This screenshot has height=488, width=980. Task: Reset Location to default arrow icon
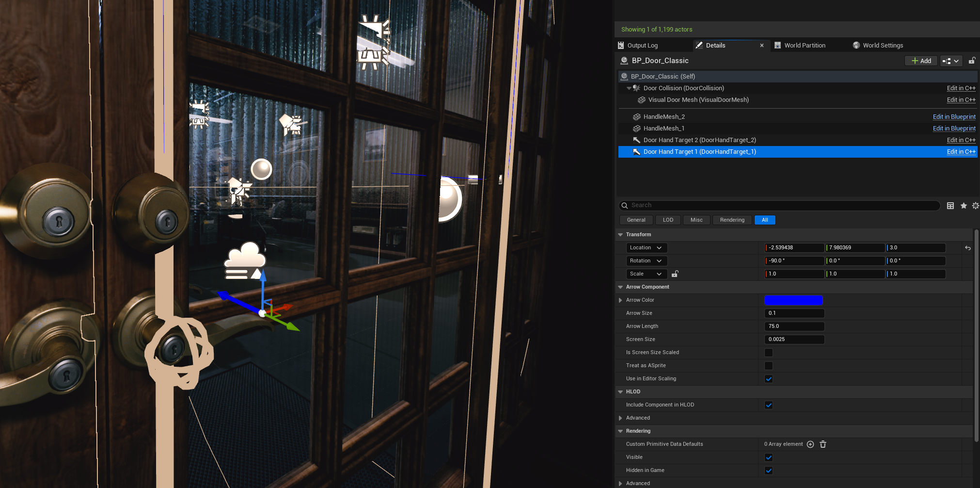pyautogui.click(x=967, y=248)
